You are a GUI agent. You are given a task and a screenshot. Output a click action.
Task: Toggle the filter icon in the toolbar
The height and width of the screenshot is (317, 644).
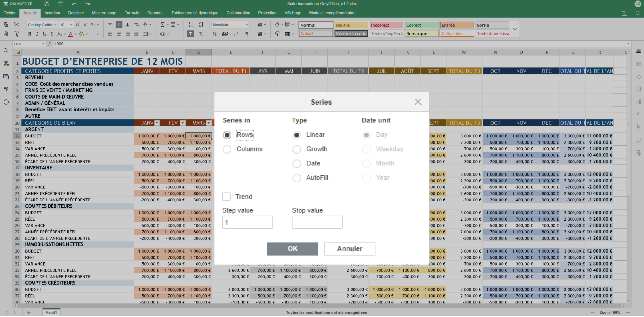(x=191, y=34)
